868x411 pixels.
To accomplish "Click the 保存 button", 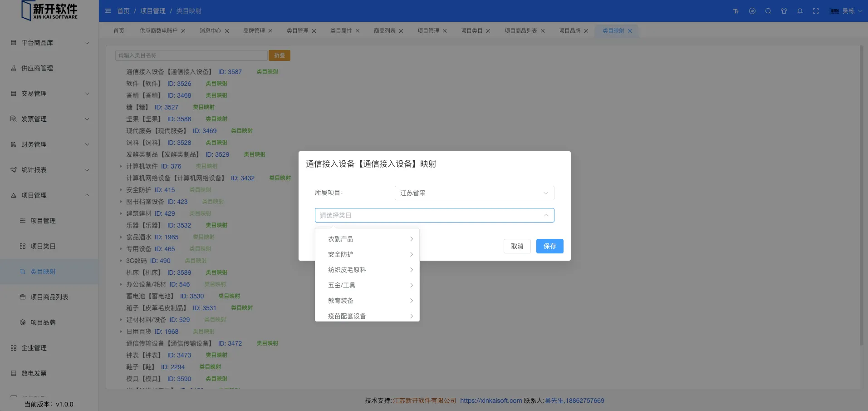I will point(549,246).
